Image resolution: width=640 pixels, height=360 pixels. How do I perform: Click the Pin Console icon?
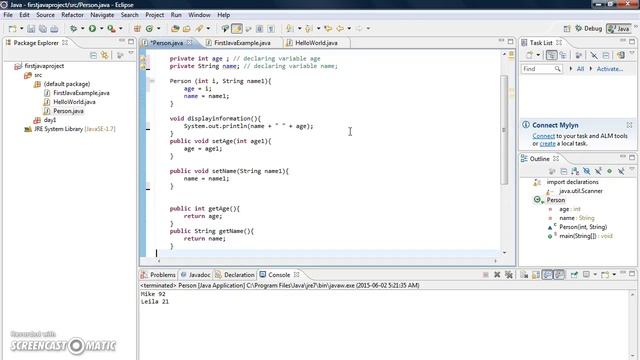tap(574, 275)
